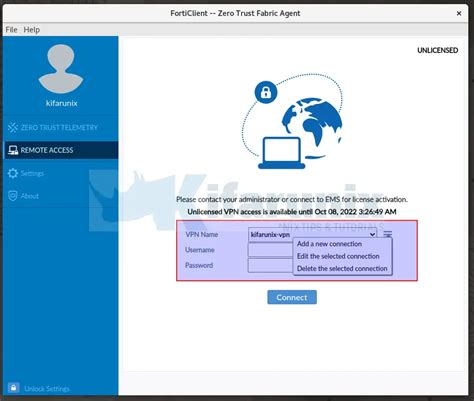Viewport: 474px width, 401px height.
Task: Click the globe and laptop VPN illustration
Action: coord(292,121)
